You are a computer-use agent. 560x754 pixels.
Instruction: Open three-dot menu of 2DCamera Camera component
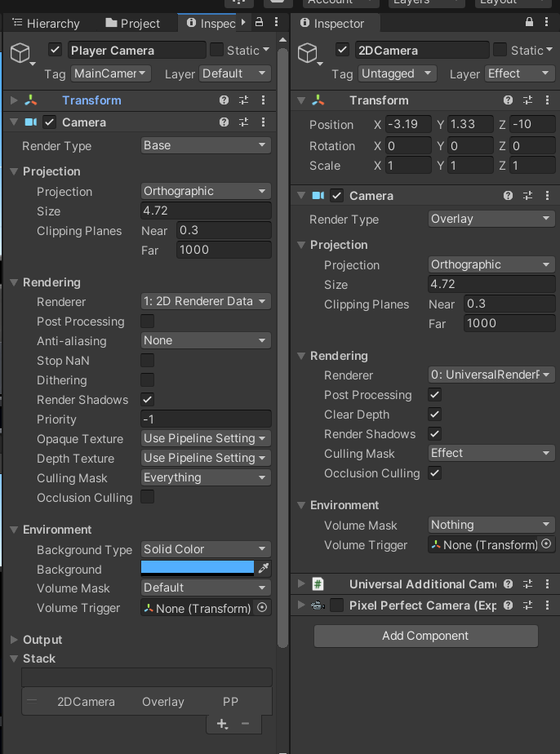click(547, 196)
